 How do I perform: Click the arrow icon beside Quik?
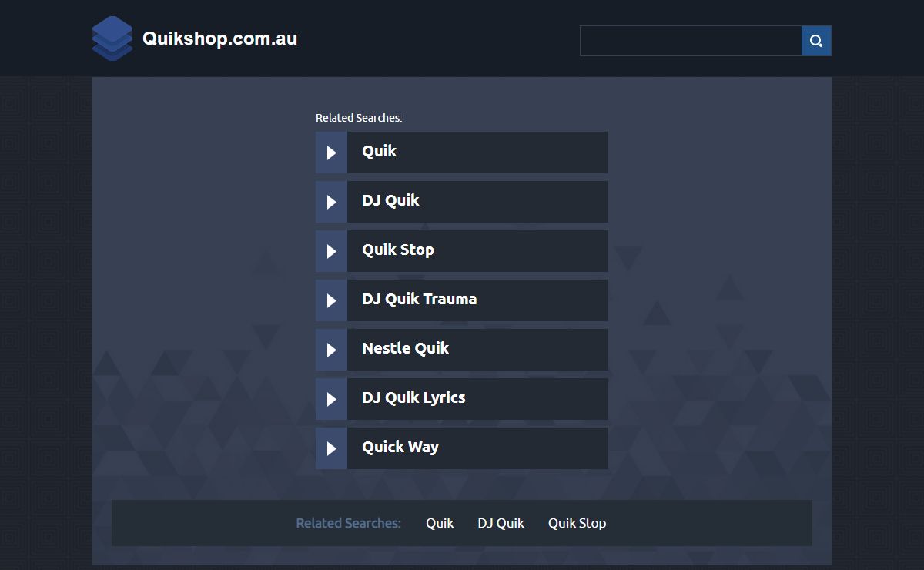coord(332,153)
